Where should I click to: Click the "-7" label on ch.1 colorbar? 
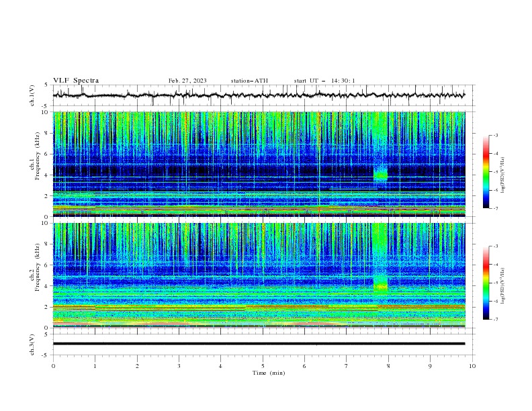point(495,208)
